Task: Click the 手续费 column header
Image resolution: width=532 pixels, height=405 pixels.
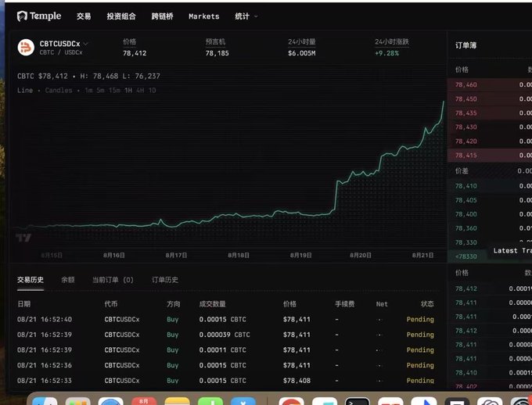Action: 345,304
